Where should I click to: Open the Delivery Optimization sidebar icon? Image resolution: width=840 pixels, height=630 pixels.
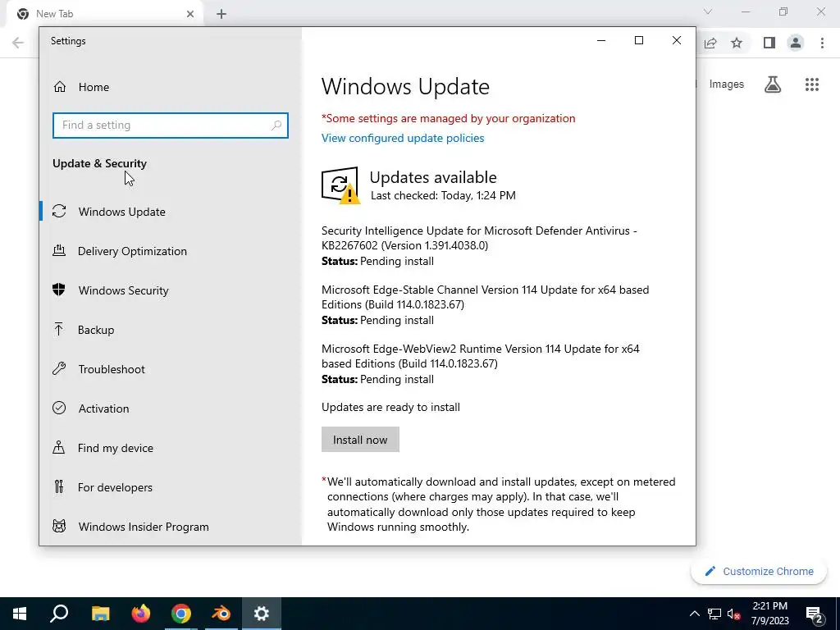(59, 251)
